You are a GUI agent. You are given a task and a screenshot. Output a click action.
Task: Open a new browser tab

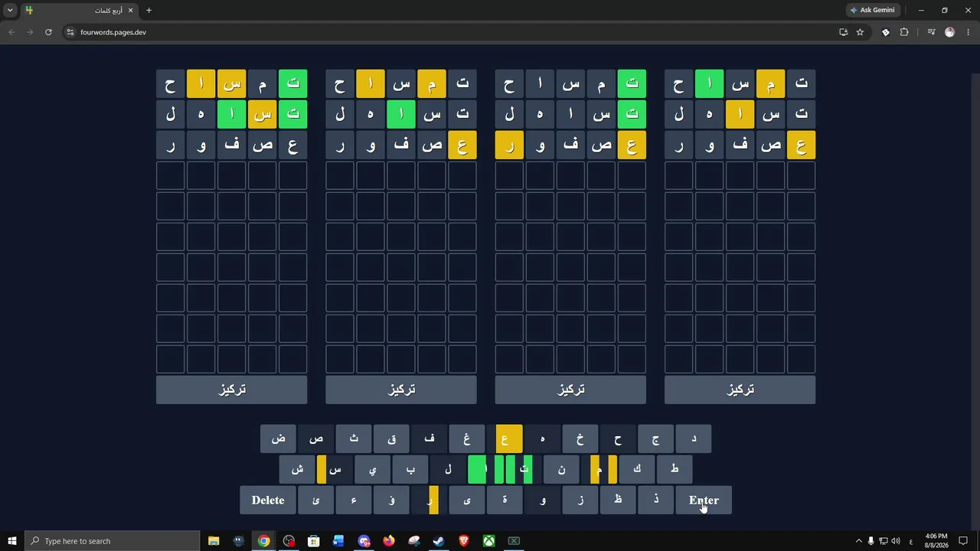pyautogui.click(x=149, y=10)
